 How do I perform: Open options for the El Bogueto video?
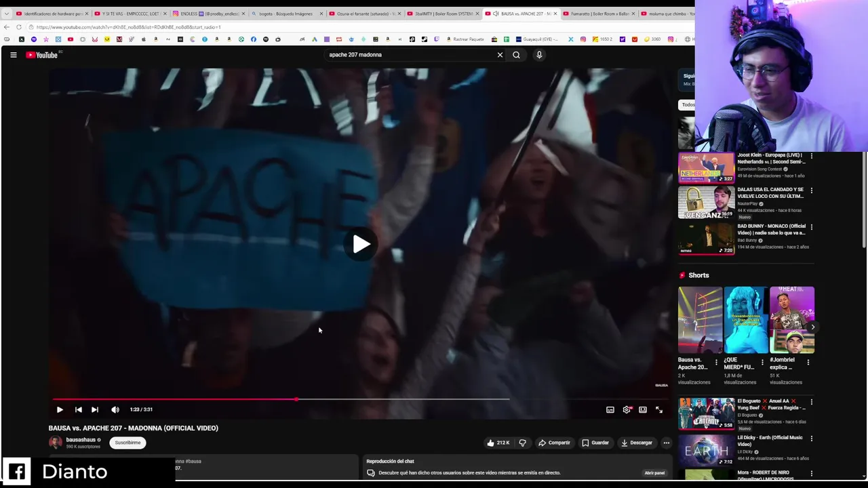(811, 402)
